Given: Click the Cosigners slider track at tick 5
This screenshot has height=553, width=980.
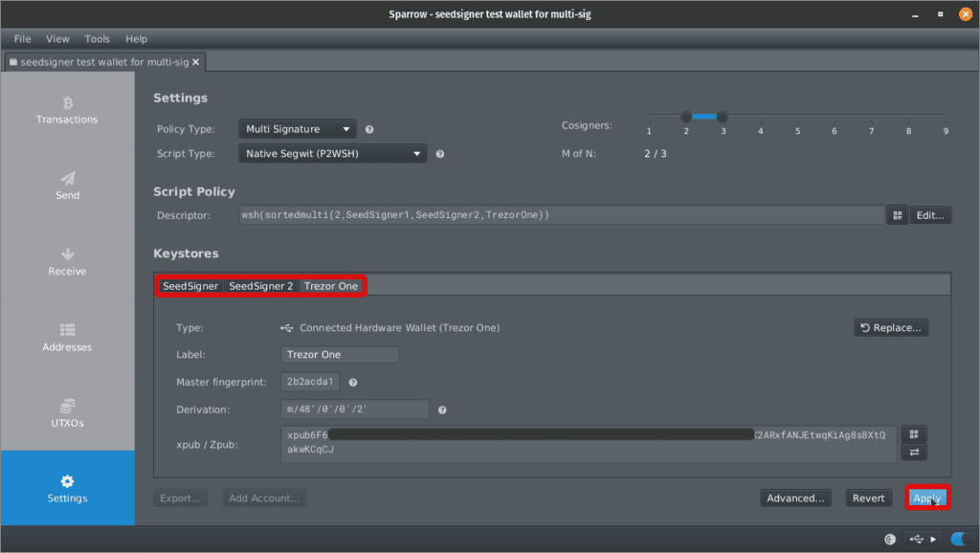Looking at the screenshot, I should tap(797, 116).
